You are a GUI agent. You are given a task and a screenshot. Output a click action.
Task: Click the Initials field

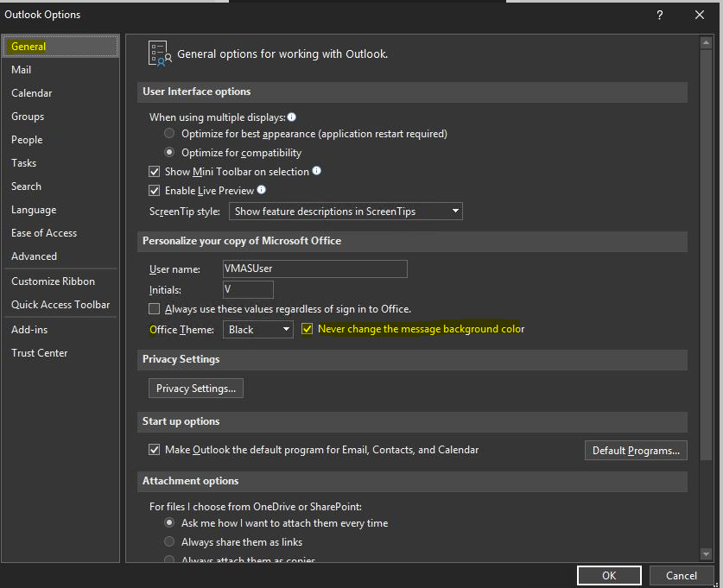(248, 290)
